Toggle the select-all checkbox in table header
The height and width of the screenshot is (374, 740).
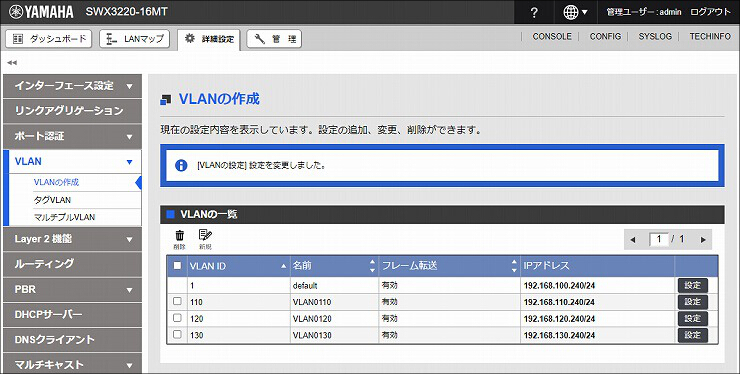click(x=177, y=265)
